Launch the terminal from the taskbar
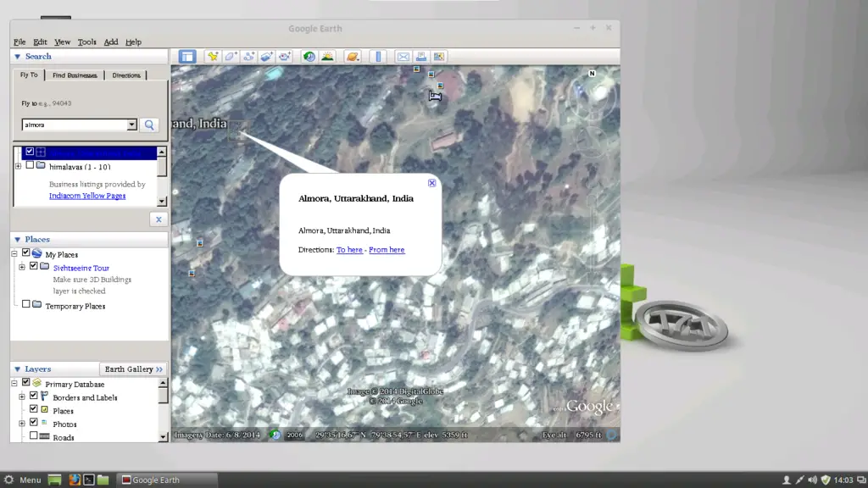 pos(88,480)
